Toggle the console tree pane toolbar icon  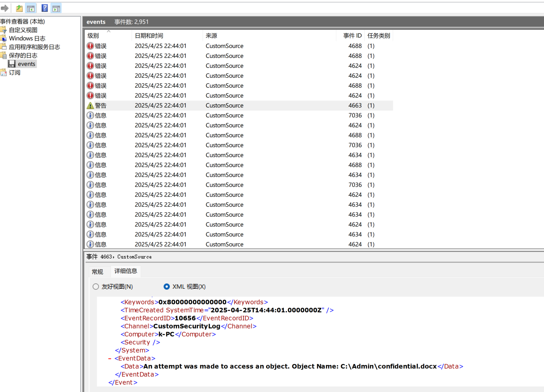click(31, 8)
